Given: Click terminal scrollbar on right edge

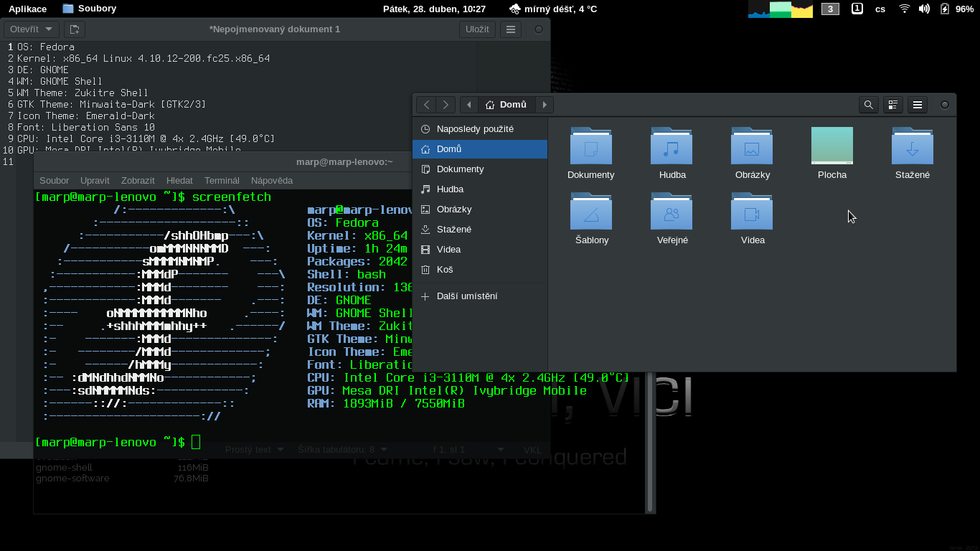Looking at the screenshot, I should tap(651, 441).
